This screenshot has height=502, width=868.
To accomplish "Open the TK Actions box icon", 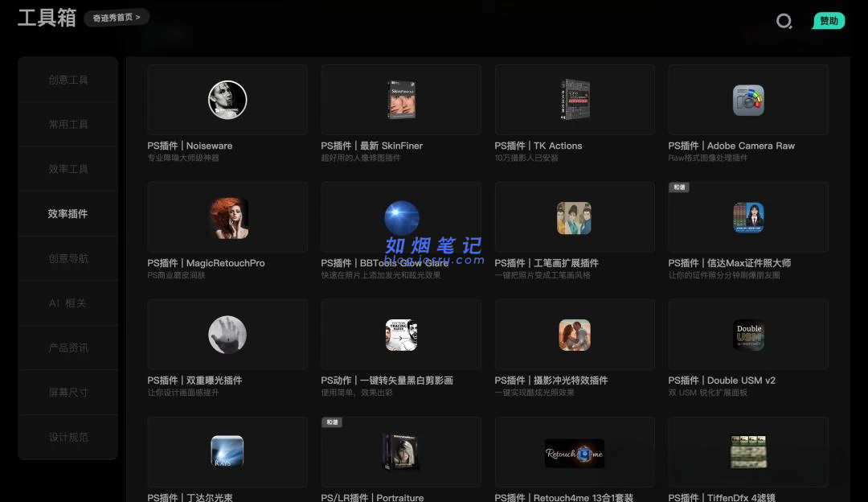I will [575, 101].
